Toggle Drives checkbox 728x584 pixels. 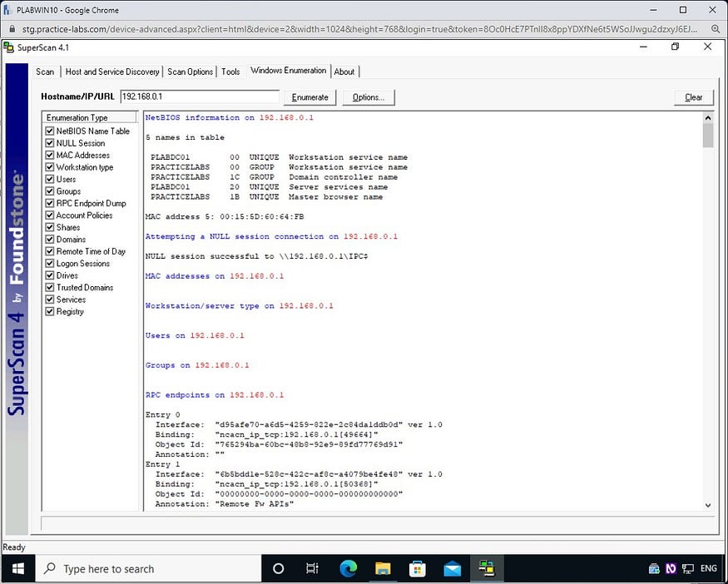(50, 275)
